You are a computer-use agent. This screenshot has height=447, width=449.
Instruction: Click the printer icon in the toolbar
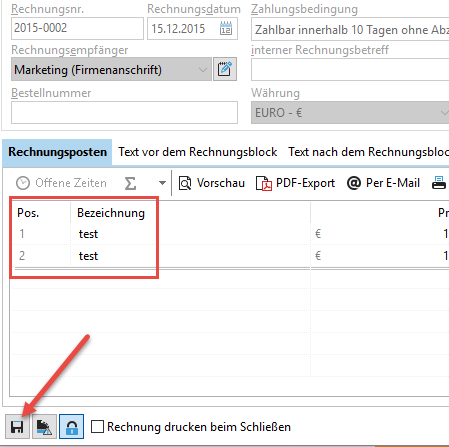click(x=439, y=183)
